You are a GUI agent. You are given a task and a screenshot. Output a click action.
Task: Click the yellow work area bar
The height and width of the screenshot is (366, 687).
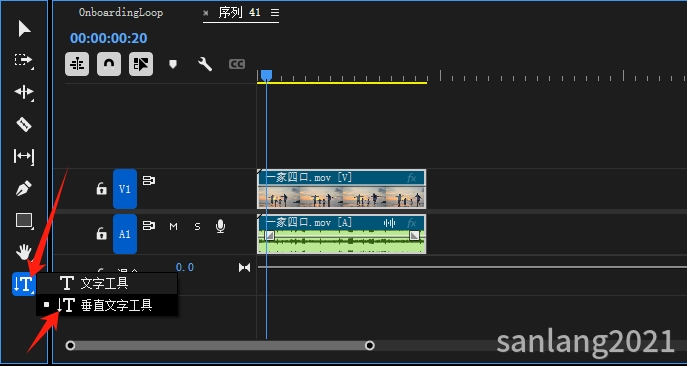342,82
